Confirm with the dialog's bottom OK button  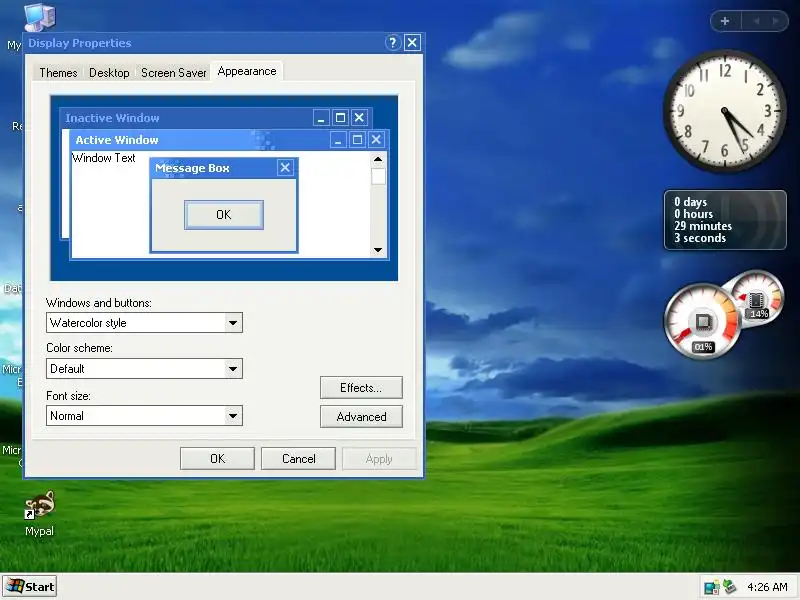(x=217, y=459)
